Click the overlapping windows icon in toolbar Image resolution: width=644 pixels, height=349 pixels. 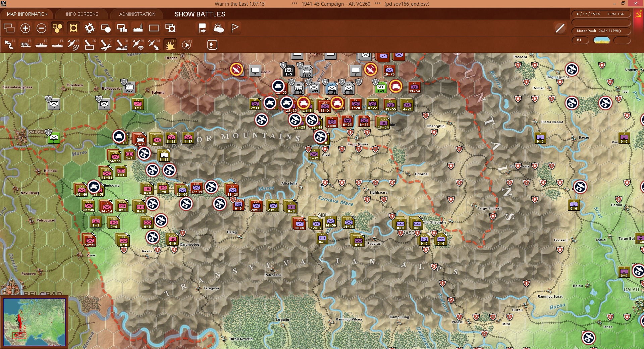(9, 28)
